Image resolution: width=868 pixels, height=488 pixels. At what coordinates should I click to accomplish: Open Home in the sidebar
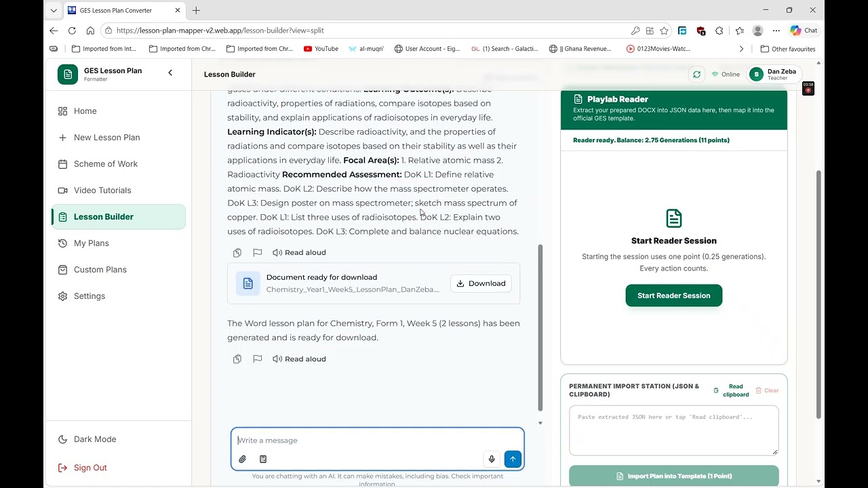pyautogui.click(x=118, y=111)
